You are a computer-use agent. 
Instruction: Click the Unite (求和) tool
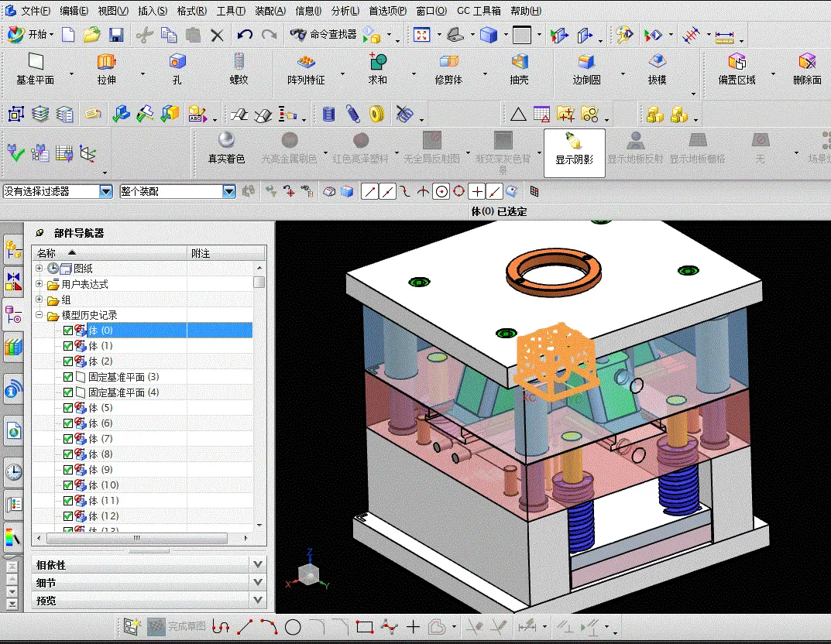click(377, 70)
